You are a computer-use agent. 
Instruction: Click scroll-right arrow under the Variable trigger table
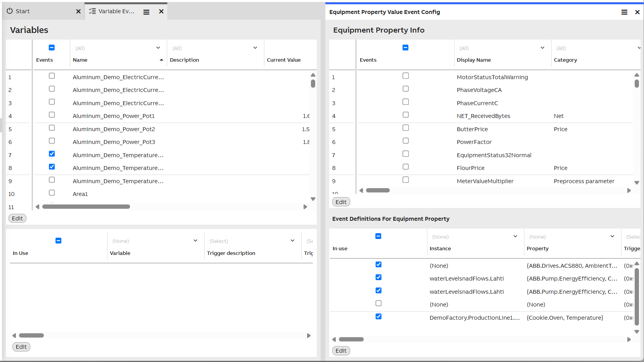pyautogui.click(x=309, y=336)
